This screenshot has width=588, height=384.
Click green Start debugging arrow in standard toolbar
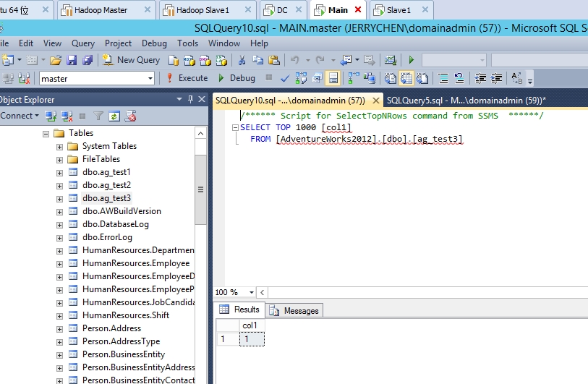coord(411,60)
